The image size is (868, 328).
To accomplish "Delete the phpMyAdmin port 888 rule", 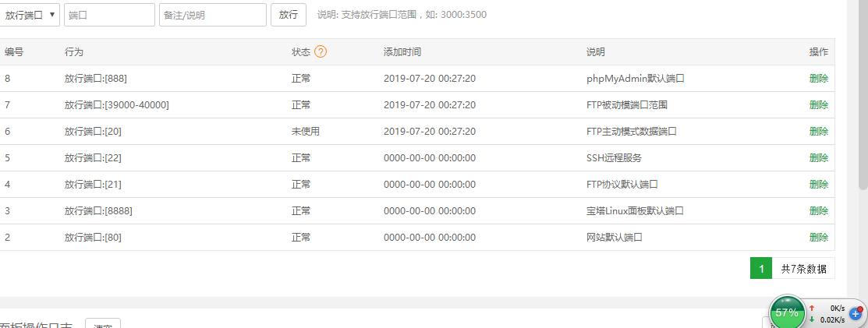I will pyautogui.click(x=819, y=79).
